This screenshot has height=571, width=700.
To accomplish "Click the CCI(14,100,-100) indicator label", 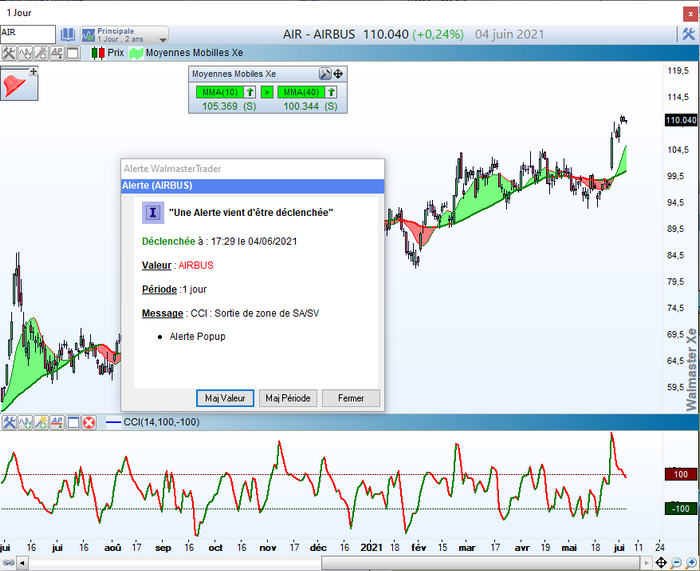I will pos(162,422).
